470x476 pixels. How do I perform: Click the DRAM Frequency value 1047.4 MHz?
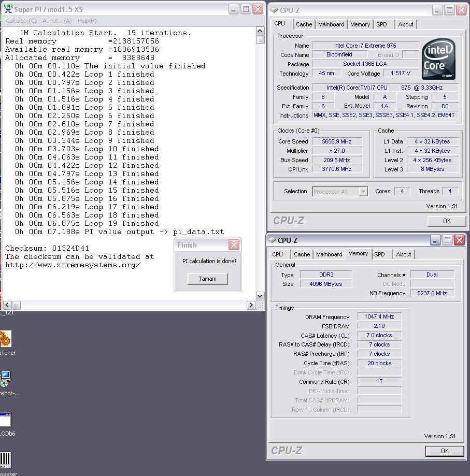coord(379,316)
